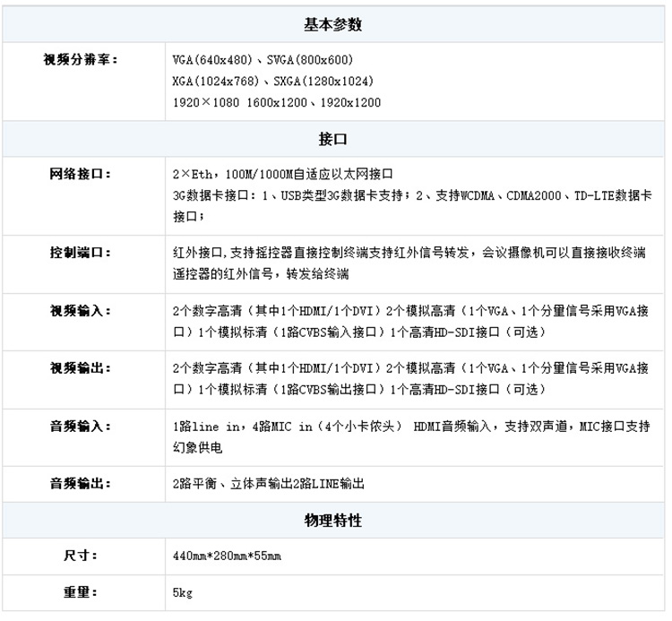This screenshot has width=672, height=621.
Task: Click the 440mm*280mm*55mm size value
Action: tap(227, 556)
